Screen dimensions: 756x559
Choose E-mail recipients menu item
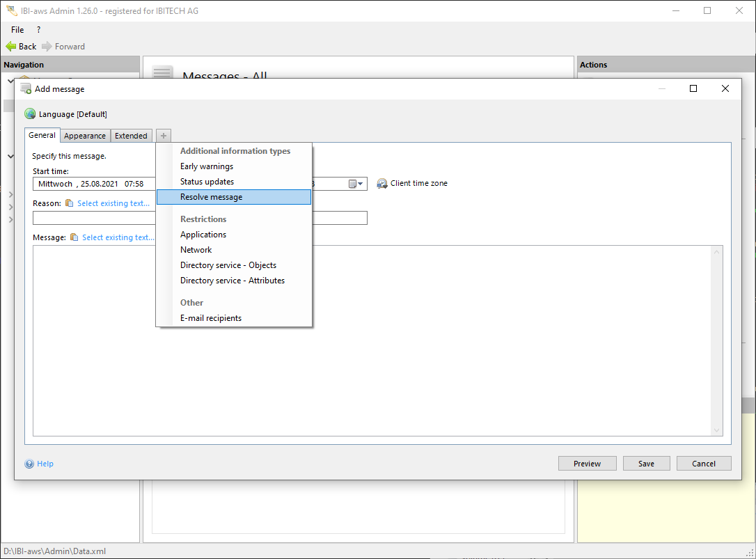pyautogui.click(x=211, y=318)
